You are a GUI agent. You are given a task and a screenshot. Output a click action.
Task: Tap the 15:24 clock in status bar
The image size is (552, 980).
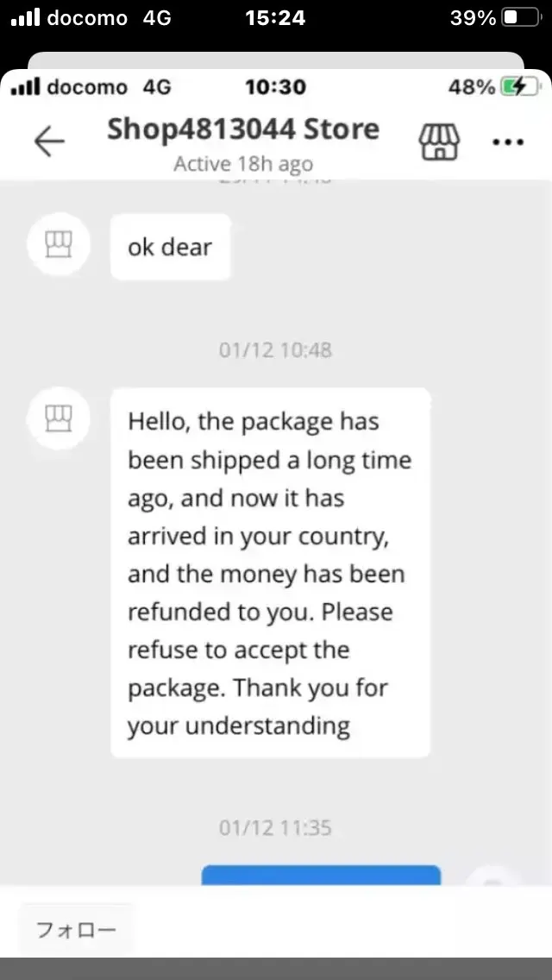(275, 18)
